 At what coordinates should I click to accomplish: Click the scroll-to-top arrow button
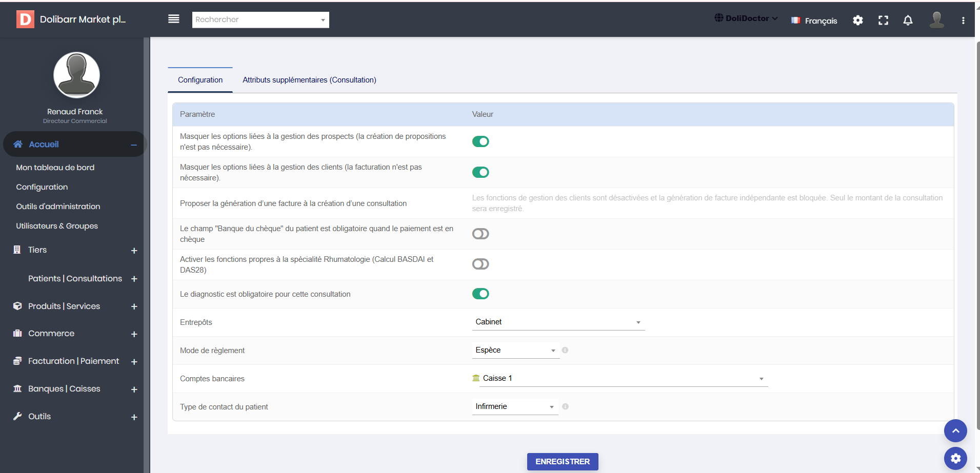(x=955, y=430)
